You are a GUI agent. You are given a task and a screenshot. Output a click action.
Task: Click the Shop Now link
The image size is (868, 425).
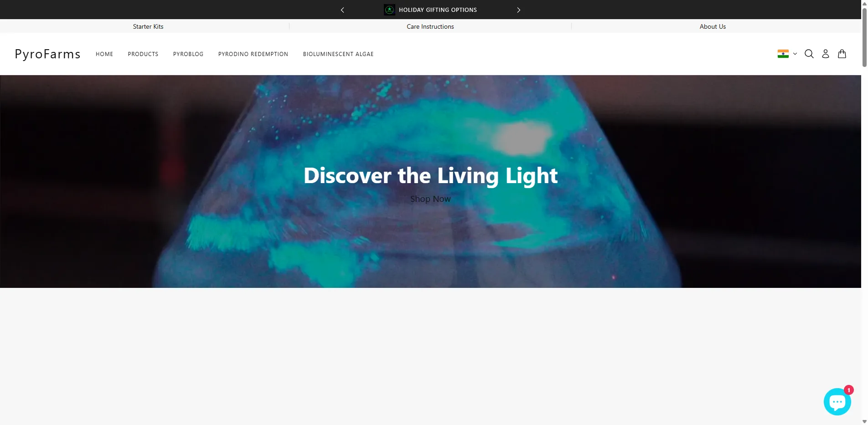coord(430,199)
